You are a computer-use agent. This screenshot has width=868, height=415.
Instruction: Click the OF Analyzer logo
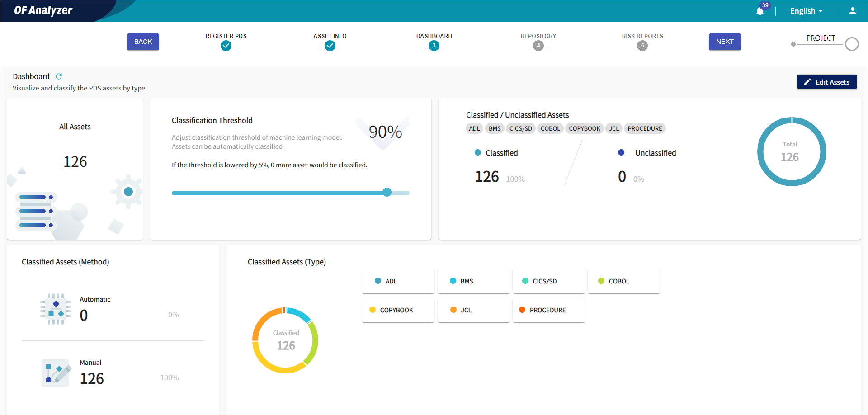[43, 10]
